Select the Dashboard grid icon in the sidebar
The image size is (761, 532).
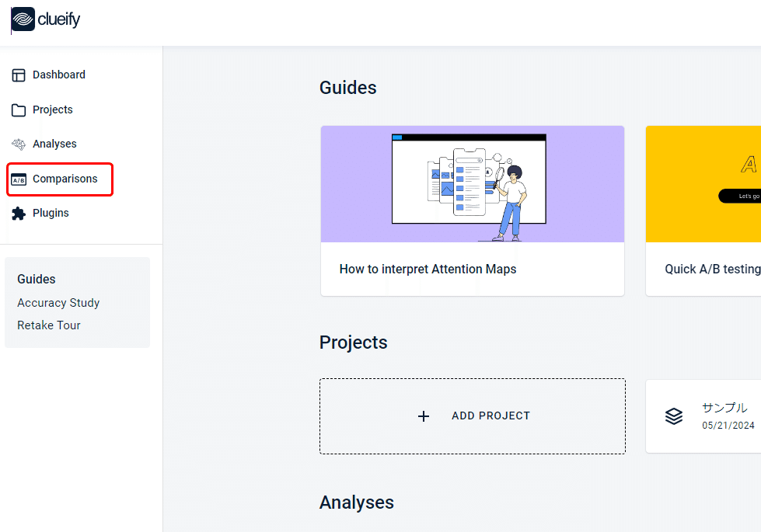point(18,75)
